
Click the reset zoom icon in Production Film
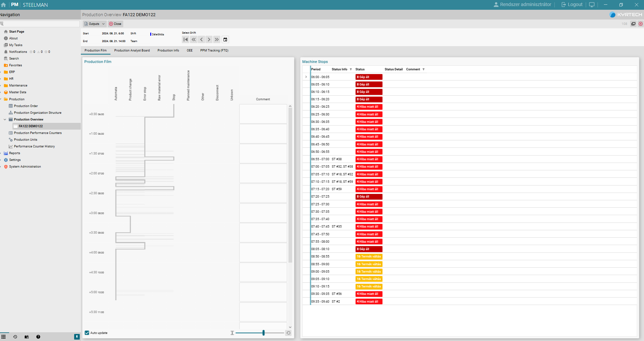click(x=288, y=333)
